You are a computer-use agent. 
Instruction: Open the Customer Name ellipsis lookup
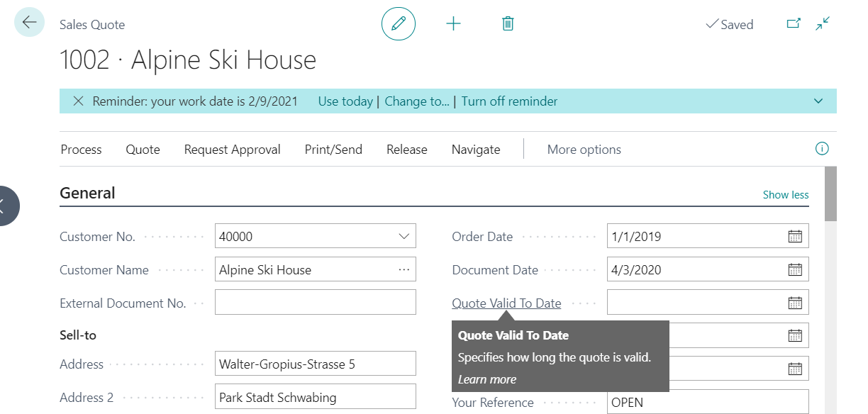(404, 269)
